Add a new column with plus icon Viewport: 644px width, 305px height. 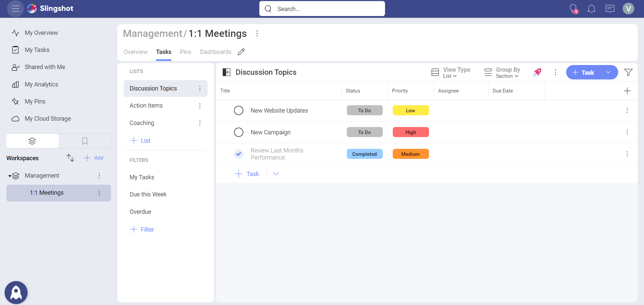(627, 91)
